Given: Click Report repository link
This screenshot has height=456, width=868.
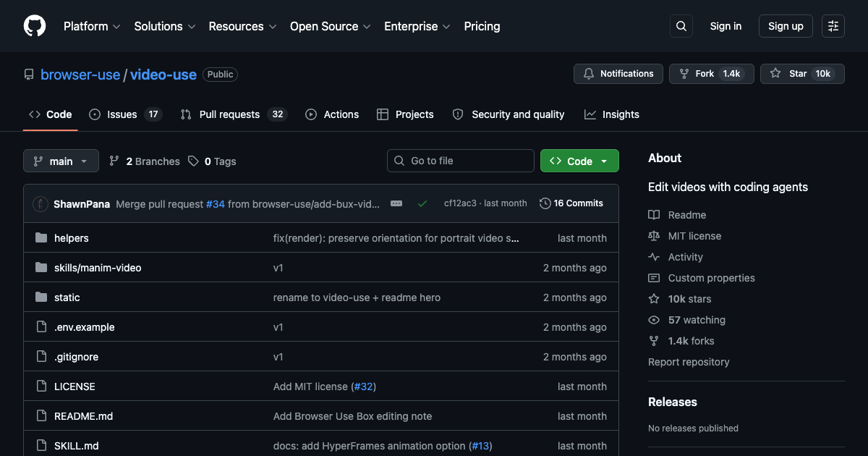Looking at the screenshot, I should [689, 362].
